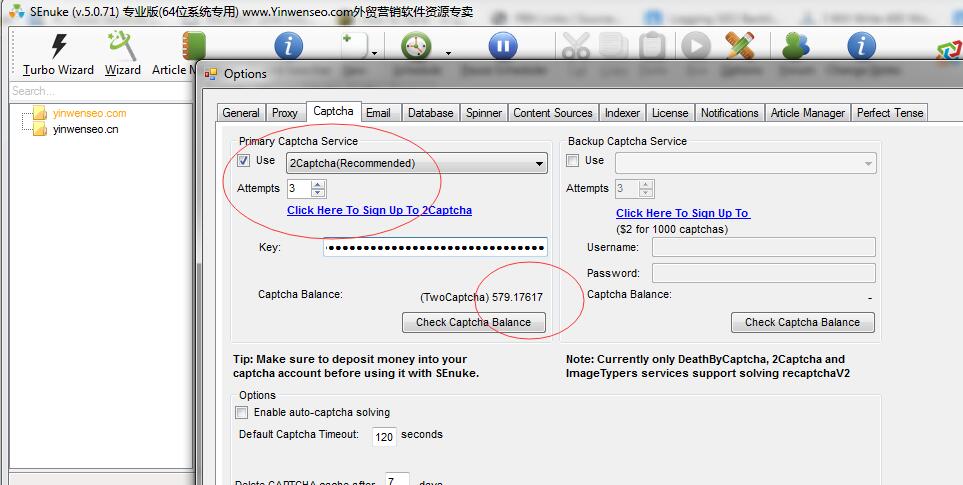Open the 2Captcha(Recommended) service dropdown
Viewport: 963px width, 485px height.
[539, 163]
